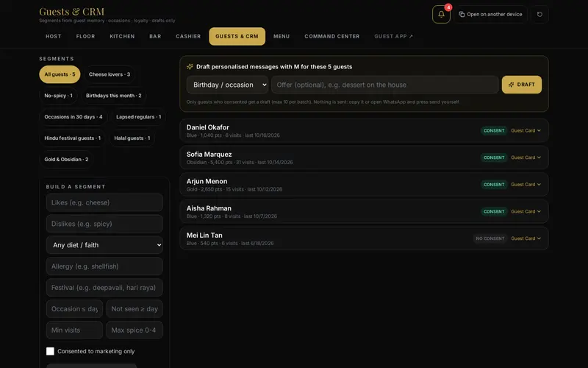Expand Aisha Rahman's Guest Card
This screenshot has width=588, height=368.
coord(526,212)
